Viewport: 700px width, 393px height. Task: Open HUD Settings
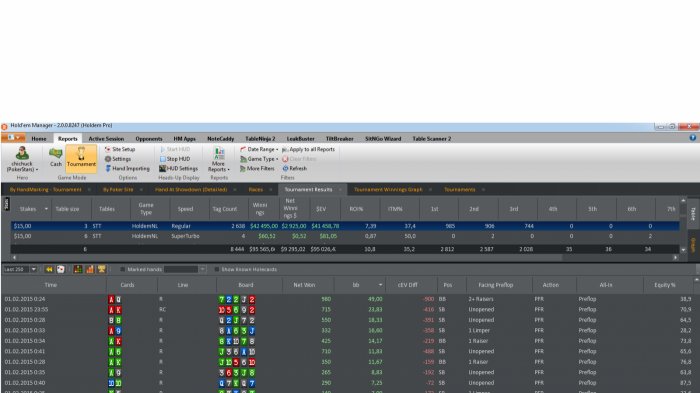point(178,168)
